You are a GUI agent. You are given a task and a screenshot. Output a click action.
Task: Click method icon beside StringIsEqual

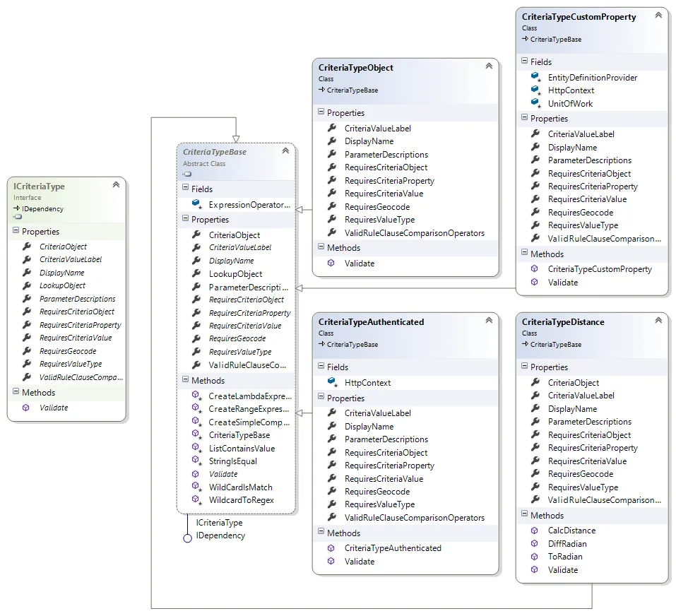(196, 461)
